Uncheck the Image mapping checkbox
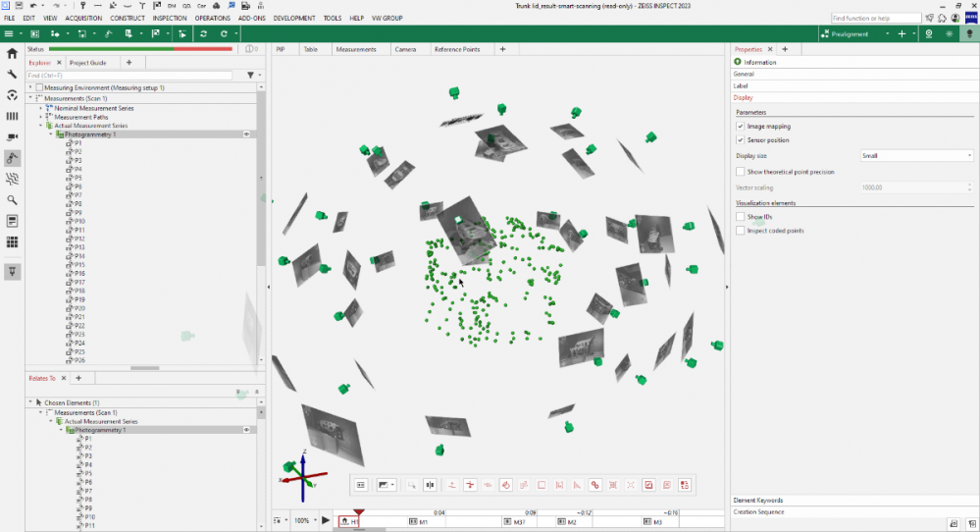Viewport: 980px width, 532px height. coord(740,127)
